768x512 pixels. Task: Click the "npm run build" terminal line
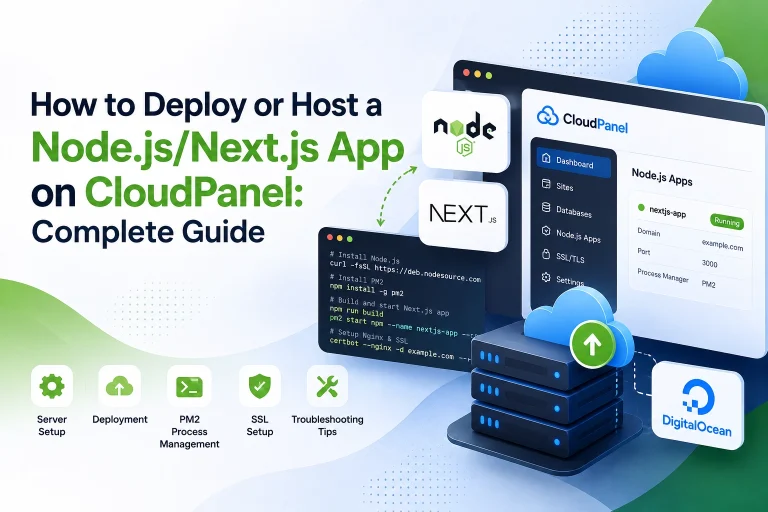[x=356, y=312]
